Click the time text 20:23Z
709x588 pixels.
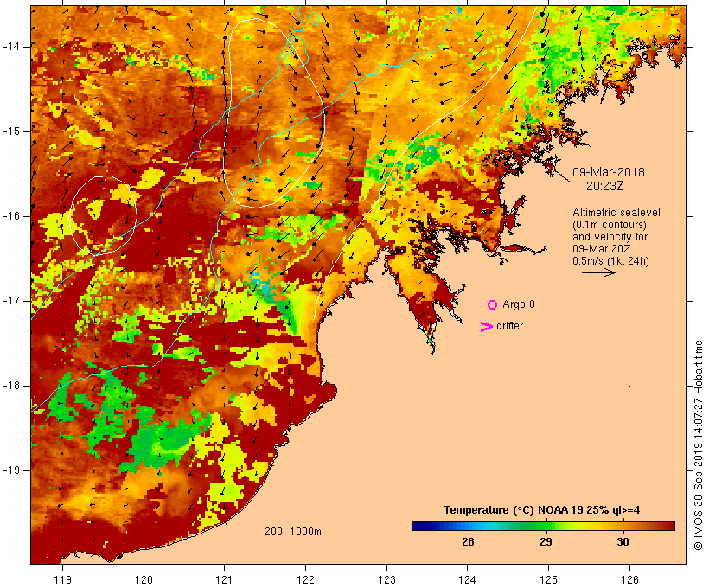(x=605, y=186)
